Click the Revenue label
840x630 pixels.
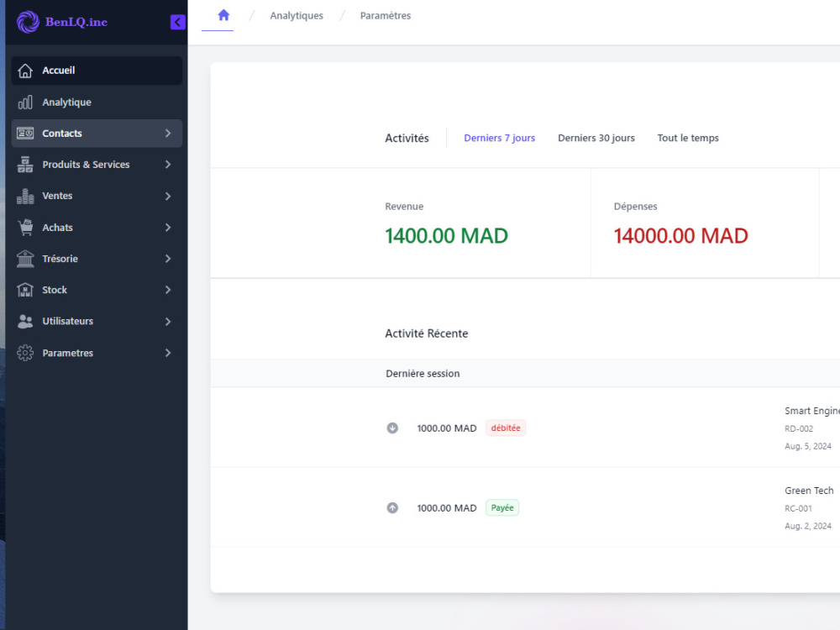click(x=404, y=207)
